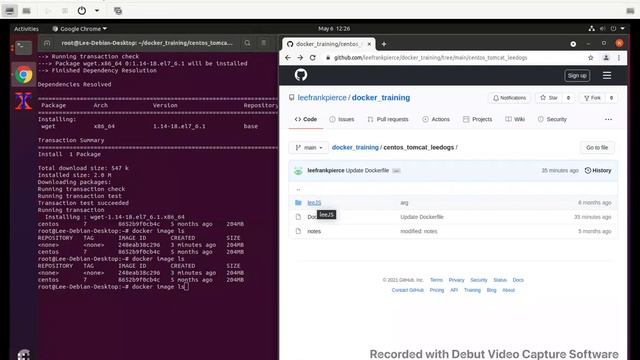Open 'modified: notes' commit link
This screenshot has width=640, height=360.
click(419, 231)
